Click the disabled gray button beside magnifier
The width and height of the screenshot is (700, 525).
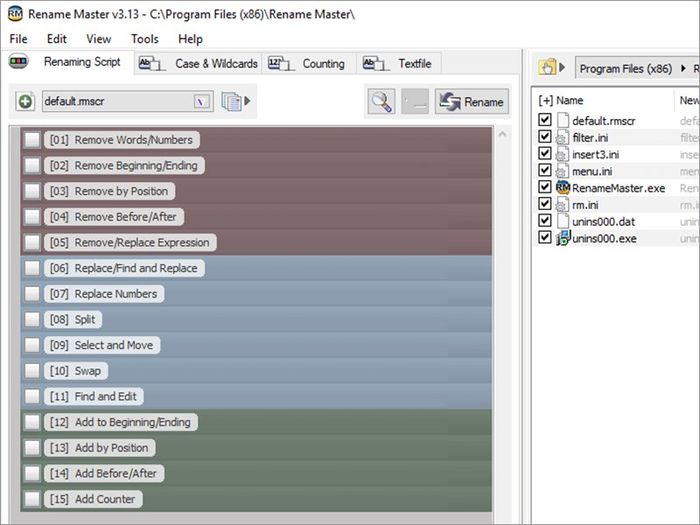pos(415,101)
